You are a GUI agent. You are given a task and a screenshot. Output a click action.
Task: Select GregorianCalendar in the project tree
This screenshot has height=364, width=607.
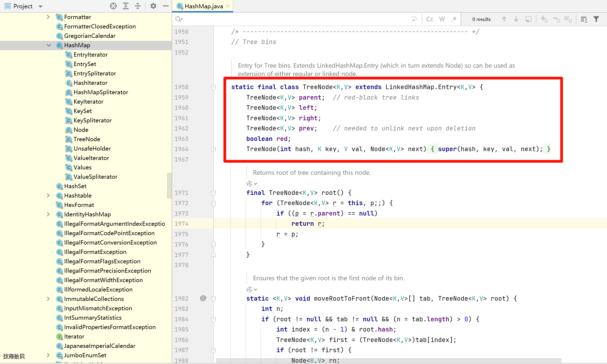tap(90, 36)
